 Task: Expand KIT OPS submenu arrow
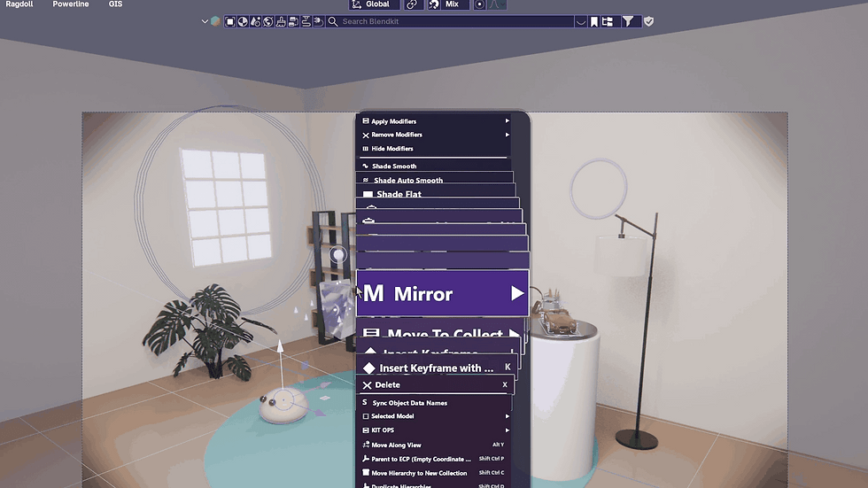[507, 430]
